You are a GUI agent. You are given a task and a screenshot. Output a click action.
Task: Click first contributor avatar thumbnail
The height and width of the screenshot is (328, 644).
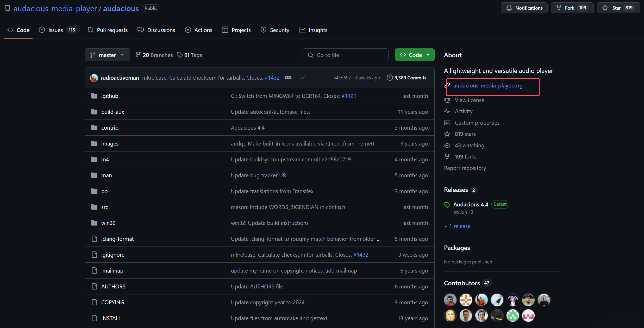450,300
